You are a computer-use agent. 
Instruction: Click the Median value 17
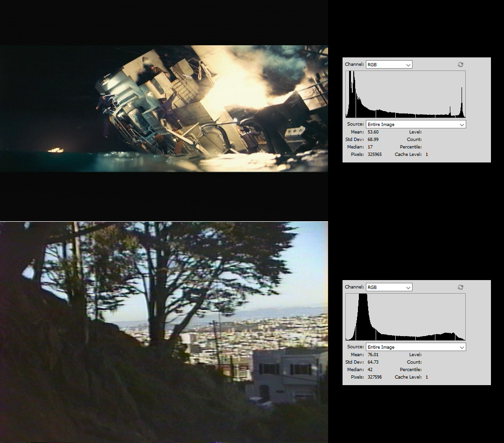pos(370,147)
